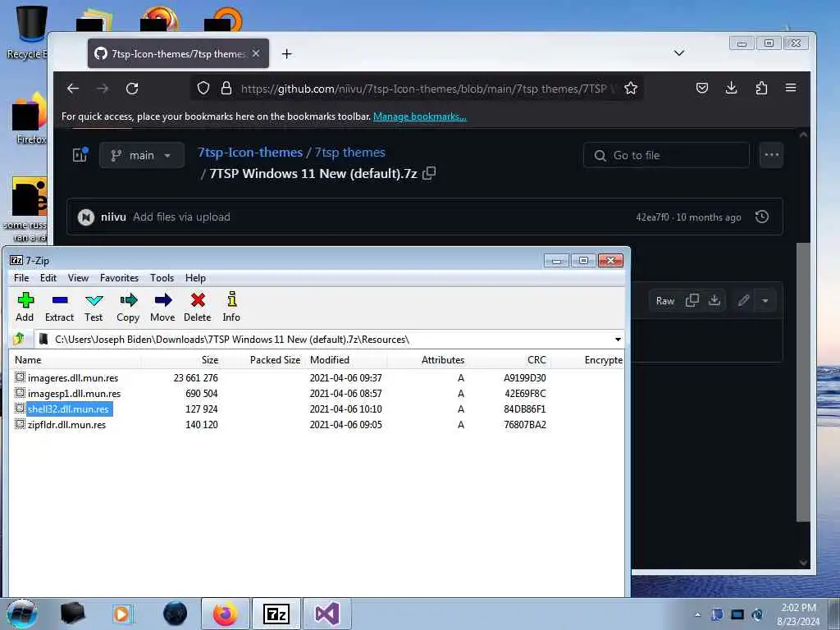The width and height of the screenshot is (840, 630).
Task: Sort 7-Zip list by Modified column
Action: 346,360
